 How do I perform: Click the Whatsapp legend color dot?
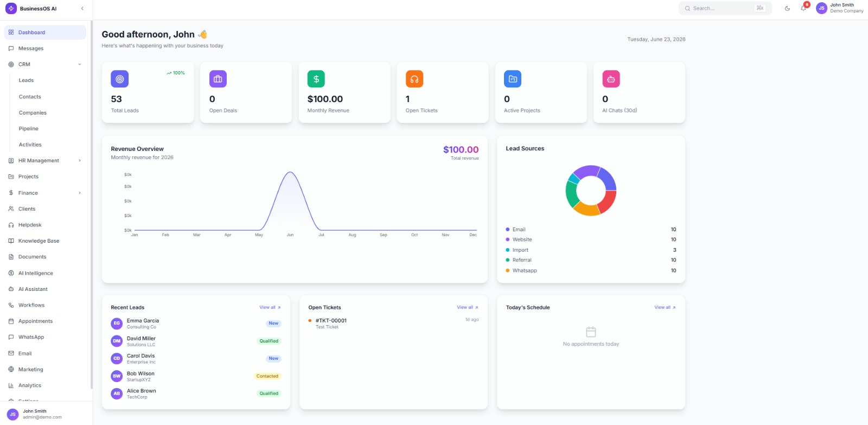pos(508,270)
